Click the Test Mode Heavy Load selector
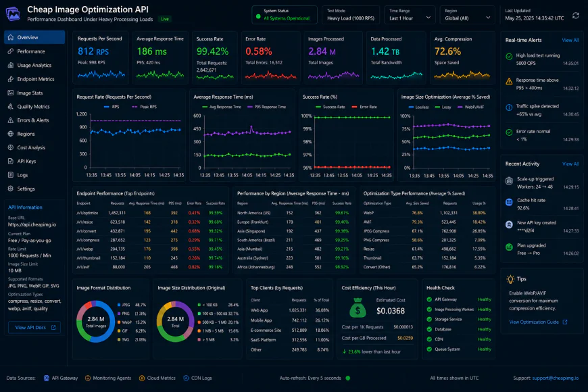588x392 pixels. pyautogui.click(x=351, y=15)
